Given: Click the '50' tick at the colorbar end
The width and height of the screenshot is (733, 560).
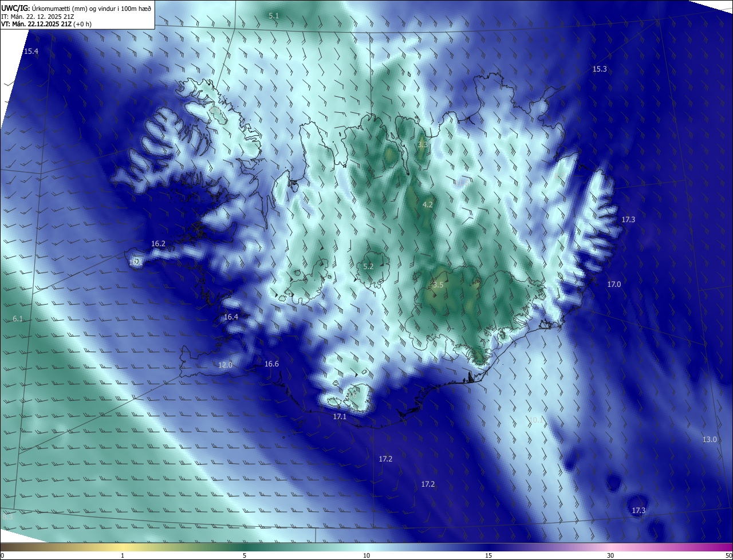Looking at the screenshot, I should [728, 555].
